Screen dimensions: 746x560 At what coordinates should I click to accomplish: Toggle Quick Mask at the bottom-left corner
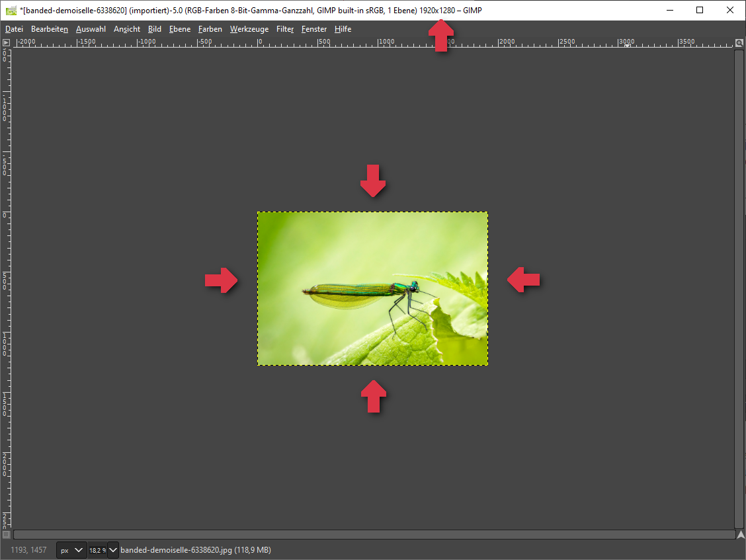click(6, 534)
